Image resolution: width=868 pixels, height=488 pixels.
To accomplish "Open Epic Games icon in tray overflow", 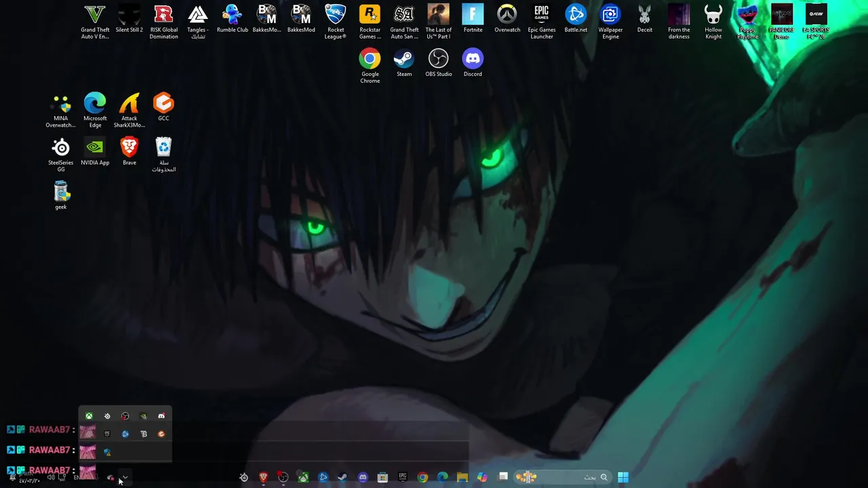I will (x=107, y=434).
